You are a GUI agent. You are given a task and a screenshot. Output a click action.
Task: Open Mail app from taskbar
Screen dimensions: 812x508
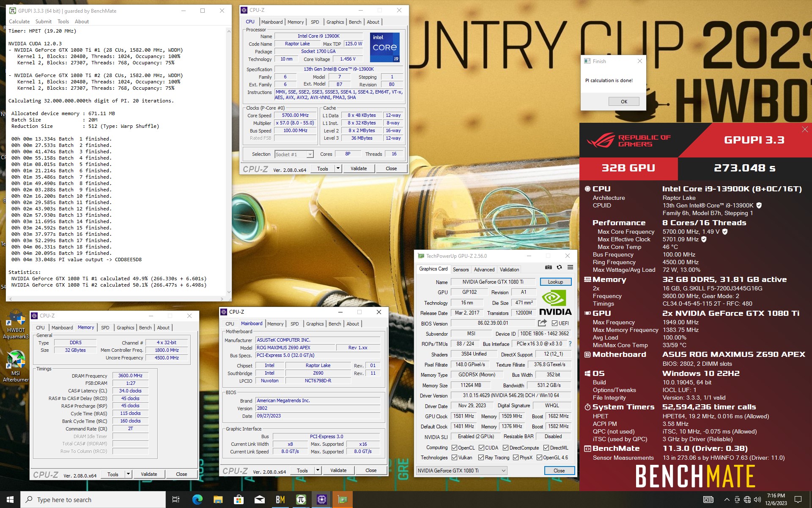[259, 500]
